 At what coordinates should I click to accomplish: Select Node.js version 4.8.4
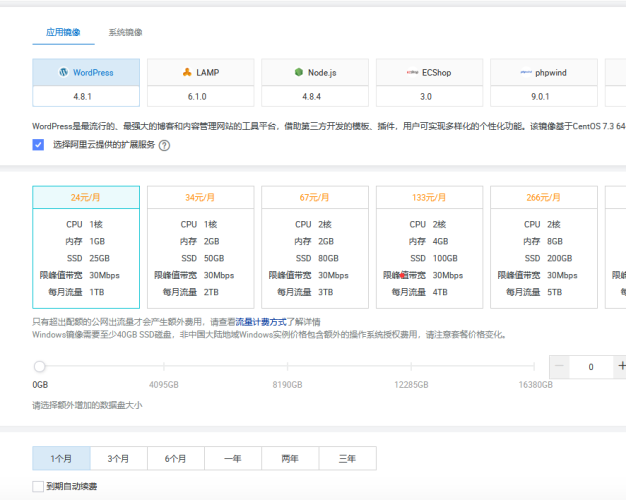[x=315, y=96]
